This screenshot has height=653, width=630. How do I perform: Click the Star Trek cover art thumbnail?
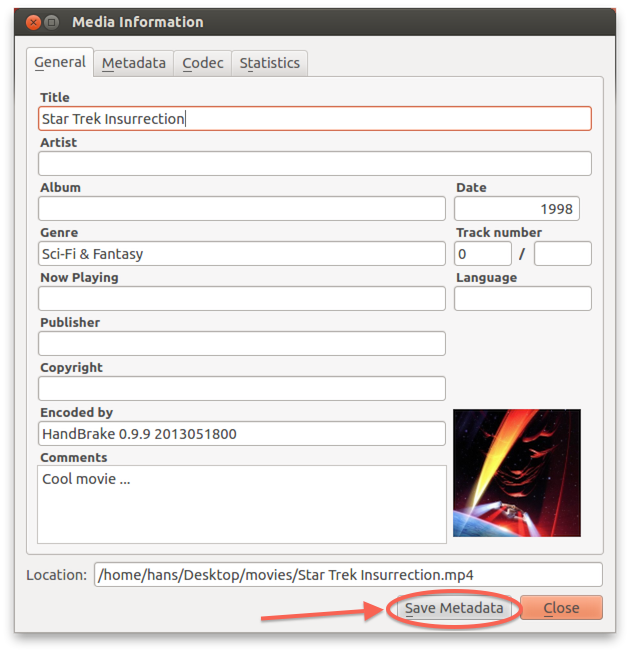tap(516, 473)
